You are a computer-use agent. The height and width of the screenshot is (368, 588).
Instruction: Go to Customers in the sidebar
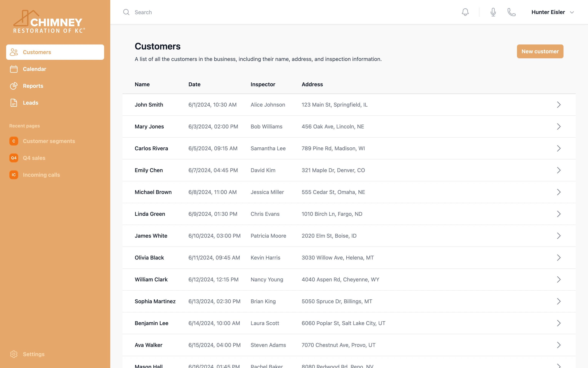(x=55, y=52)
